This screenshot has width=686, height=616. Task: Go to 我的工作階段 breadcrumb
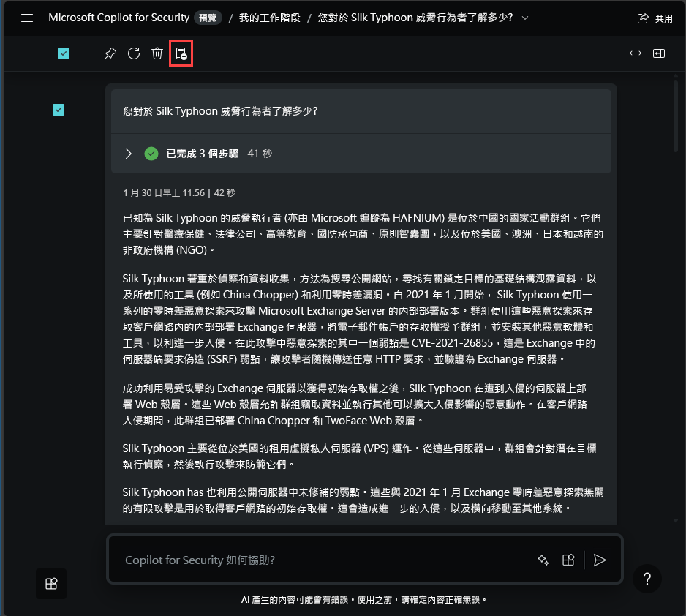click(x=269, y=18)
